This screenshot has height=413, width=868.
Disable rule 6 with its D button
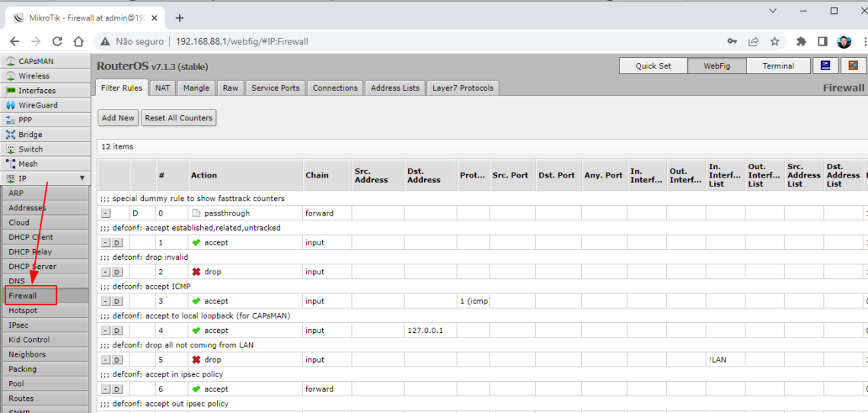pyautogui.click(x=116, y=389)
